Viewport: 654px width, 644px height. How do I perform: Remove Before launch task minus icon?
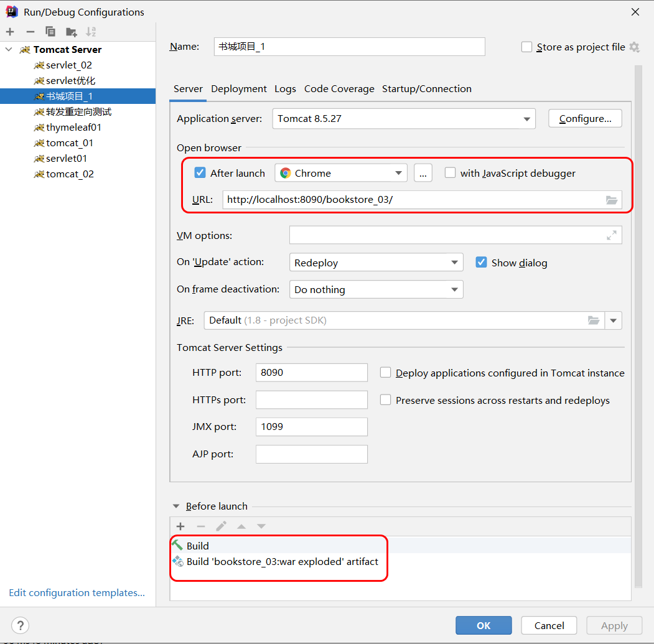(201, 526)
